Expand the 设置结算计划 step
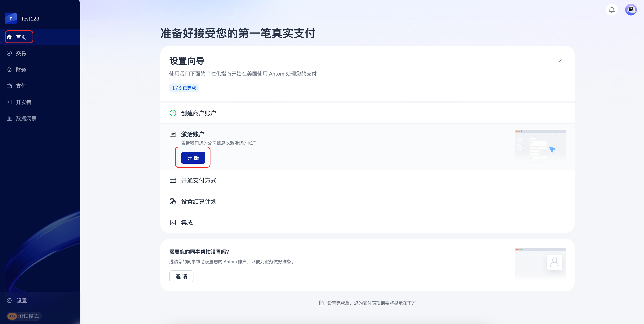 [199, 201]
